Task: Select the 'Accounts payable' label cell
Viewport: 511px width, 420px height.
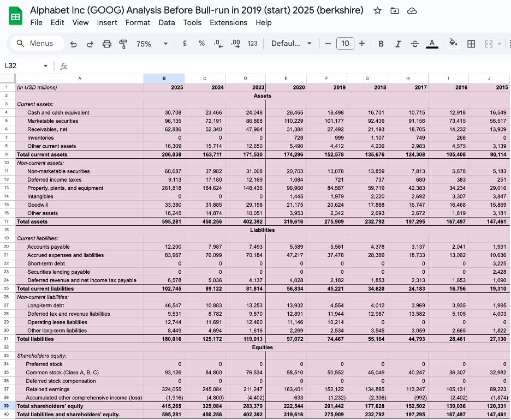Action: click(80, 247)
